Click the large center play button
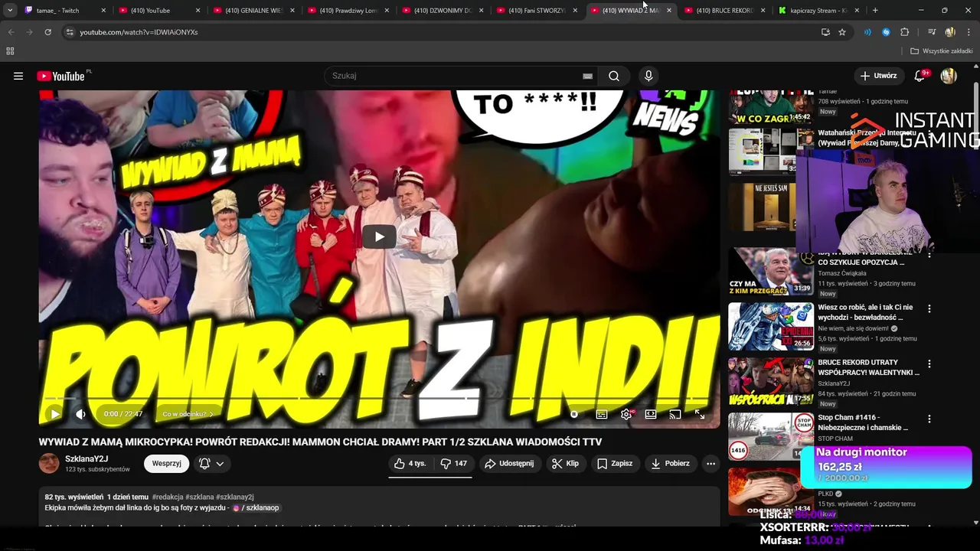 click(379, 236)
